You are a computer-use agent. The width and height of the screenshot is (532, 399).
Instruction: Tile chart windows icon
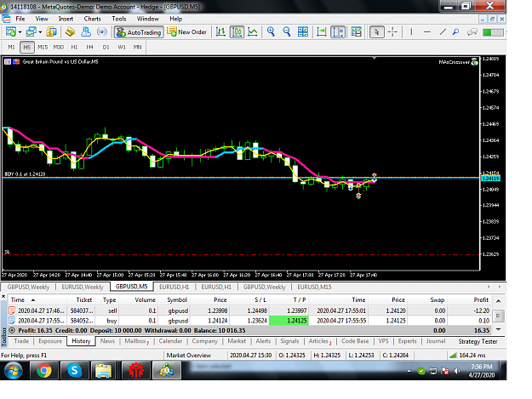303,32
